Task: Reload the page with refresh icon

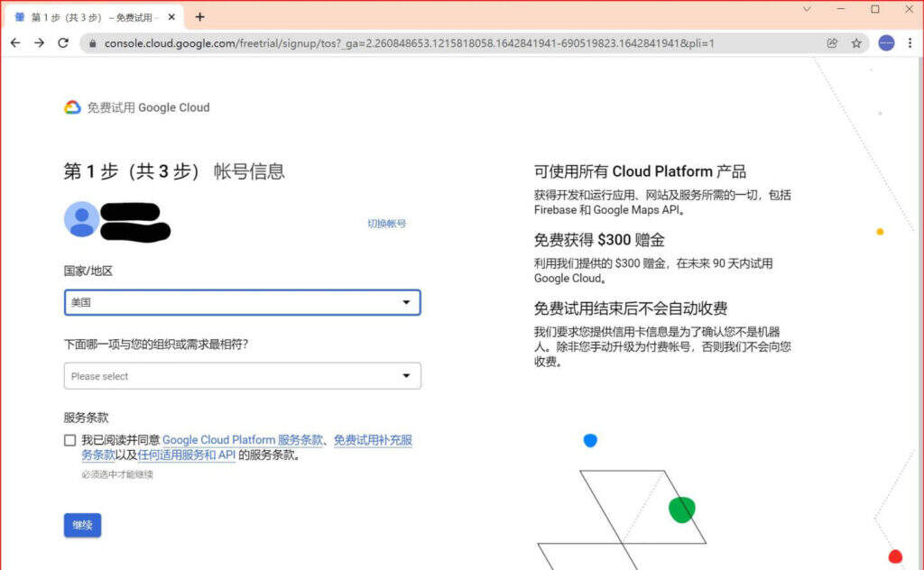Action: coord(63,42)
